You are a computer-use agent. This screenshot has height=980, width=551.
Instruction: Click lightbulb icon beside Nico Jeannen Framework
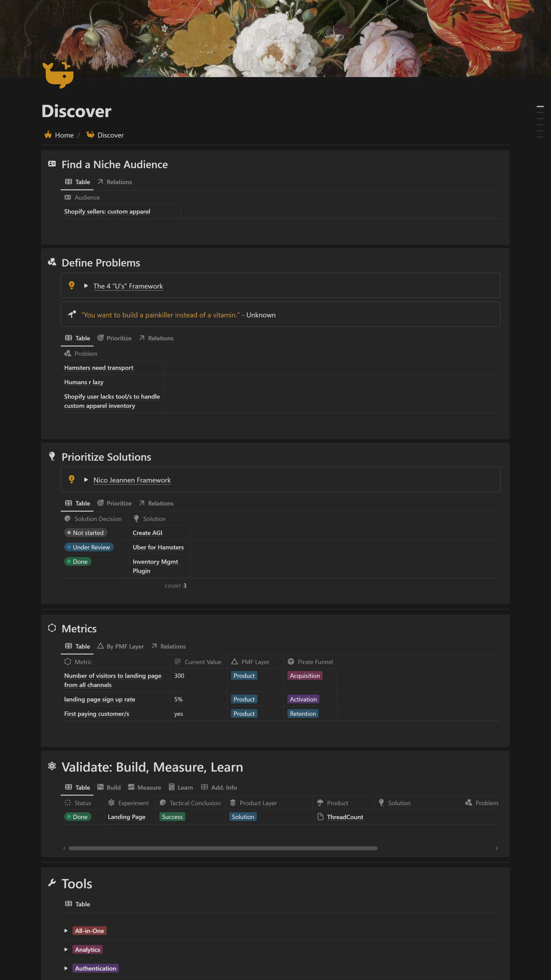71,479
